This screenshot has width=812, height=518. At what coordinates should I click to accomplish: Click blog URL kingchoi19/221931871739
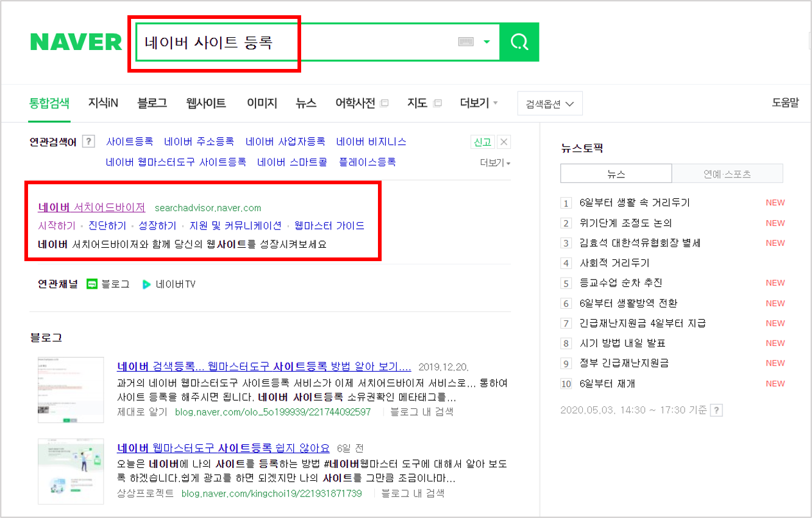[272, 494]
